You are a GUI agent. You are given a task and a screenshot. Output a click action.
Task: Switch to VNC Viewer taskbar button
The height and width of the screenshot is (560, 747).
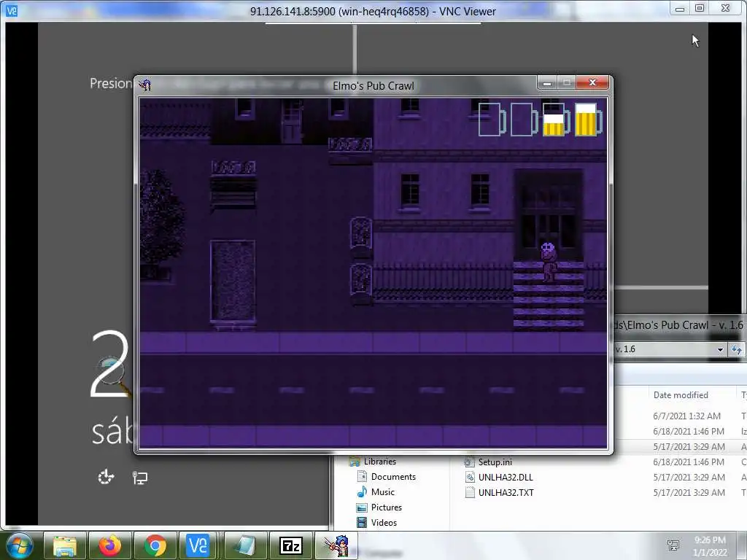pyautogui.click(x=198, y=545)
